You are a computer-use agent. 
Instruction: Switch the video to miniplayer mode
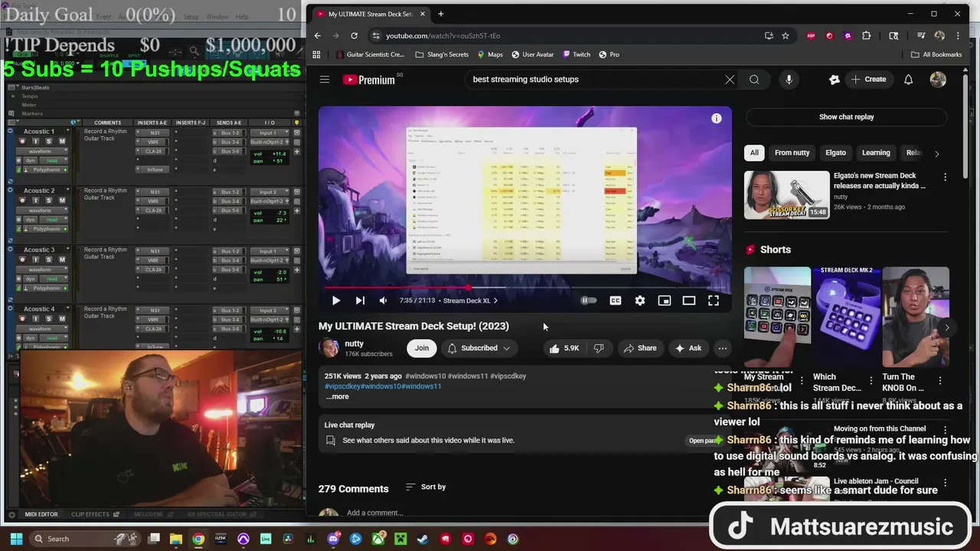[x=665, y=301]
